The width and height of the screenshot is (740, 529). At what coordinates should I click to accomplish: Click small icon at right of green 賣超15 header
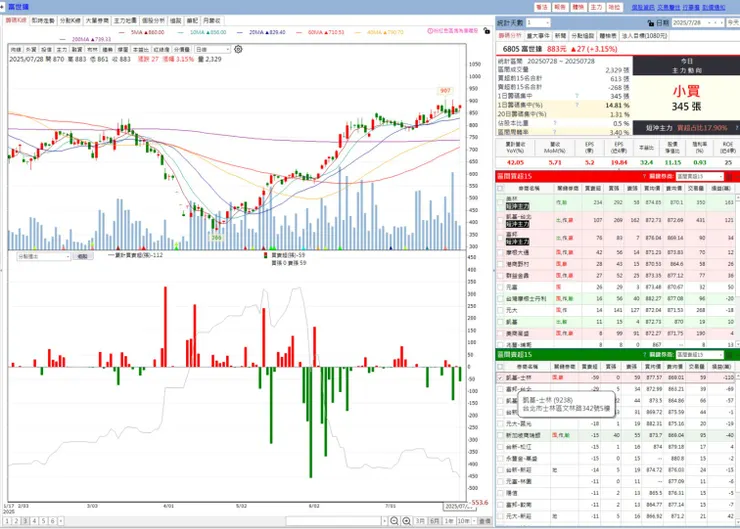coord(729,354)
